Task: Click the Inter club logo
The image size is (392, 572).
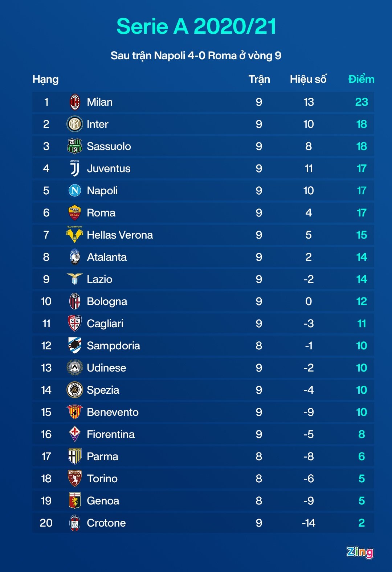Action: click(x=75, y=124)
